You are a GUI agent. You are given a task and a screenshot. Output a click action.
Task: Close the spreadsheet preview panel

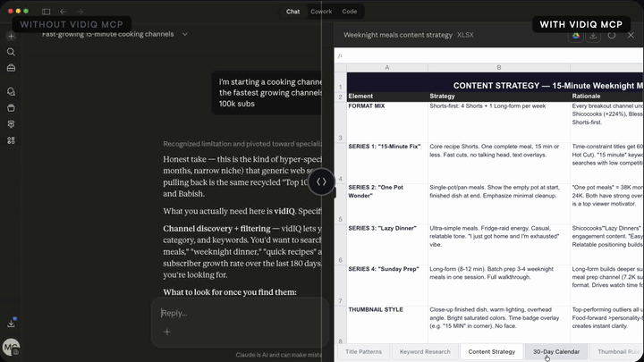[x=631, y=35]
